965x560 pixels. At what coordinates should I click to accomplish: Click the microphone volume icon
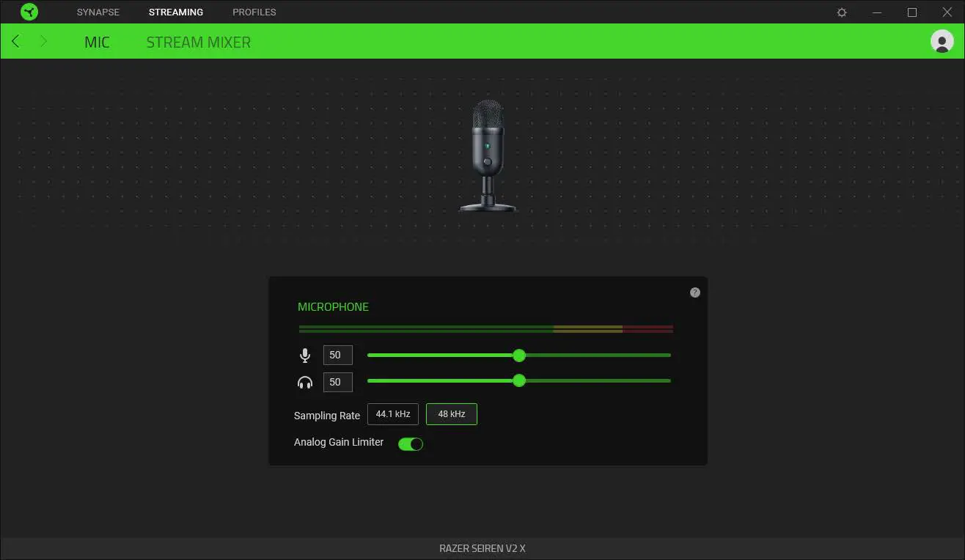tap(305, 355)
